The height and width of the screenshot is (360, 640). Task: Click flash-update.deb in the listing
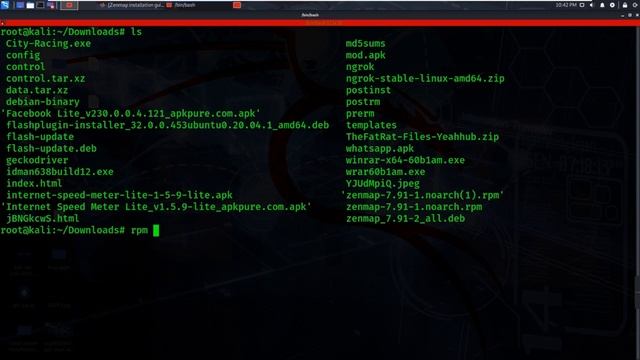(51, 149)
